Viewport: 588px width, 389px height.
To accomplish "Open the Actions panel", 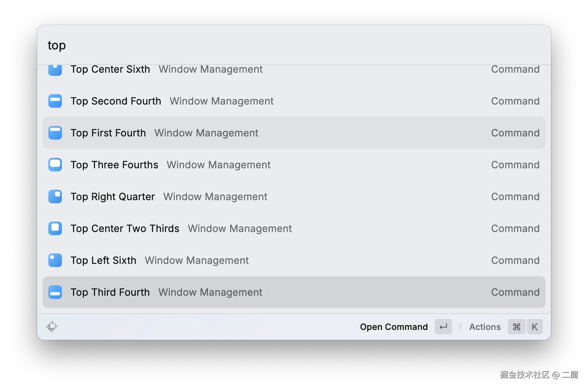I will 485,327.
